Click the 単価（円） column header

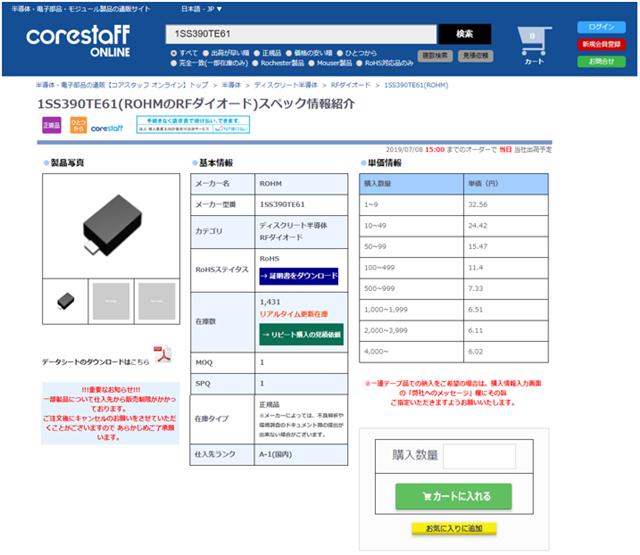click(506, 184)
